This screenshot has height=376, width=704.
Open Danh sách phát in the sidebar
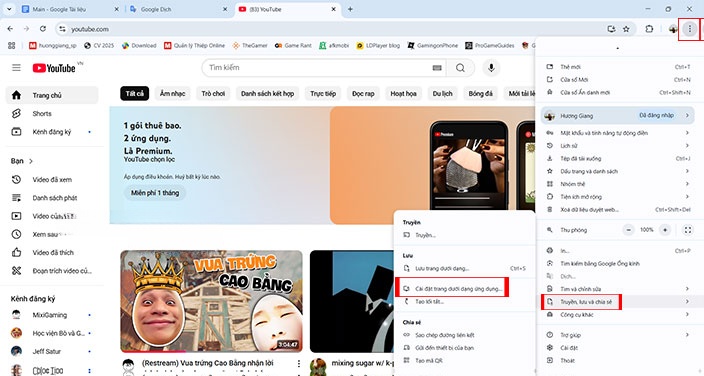pyautogui.click(x=52, y=198)
